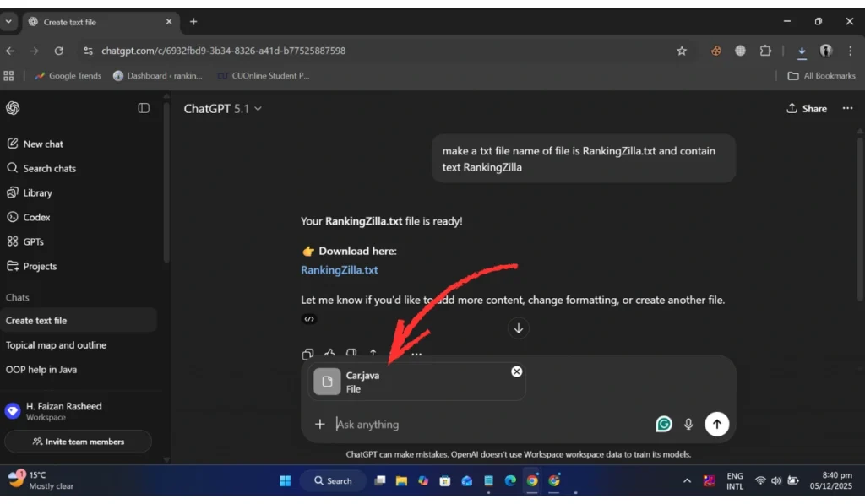Select the OOP help in Java chat
865x504 pixels.
pos(41,370)
